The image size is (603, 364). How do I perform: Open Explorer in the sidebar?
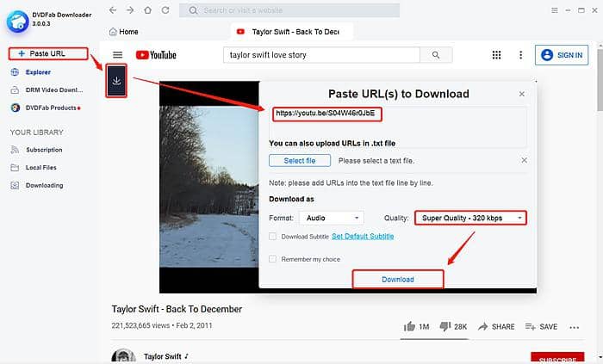click(38, 72)
